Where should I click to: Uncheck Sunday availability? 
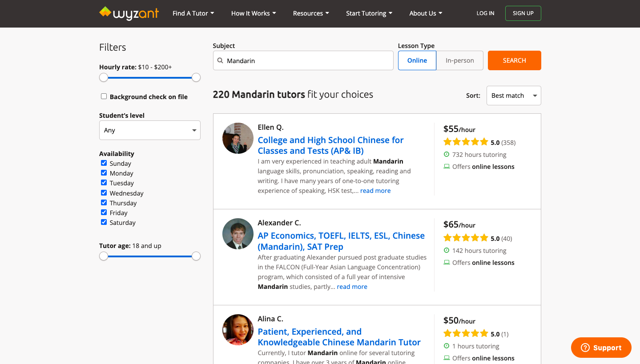[x=104, y=163]
